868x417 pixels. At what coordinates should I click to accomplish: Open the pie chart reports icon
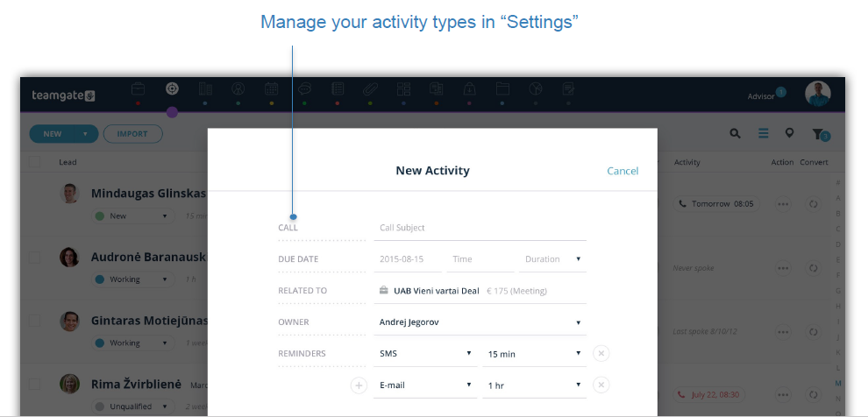[x=536, y=88]
